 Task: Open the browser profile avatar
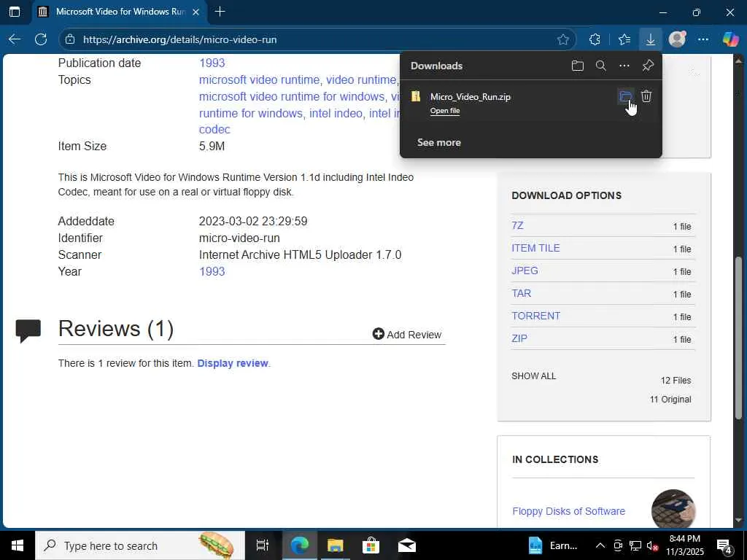677,39
